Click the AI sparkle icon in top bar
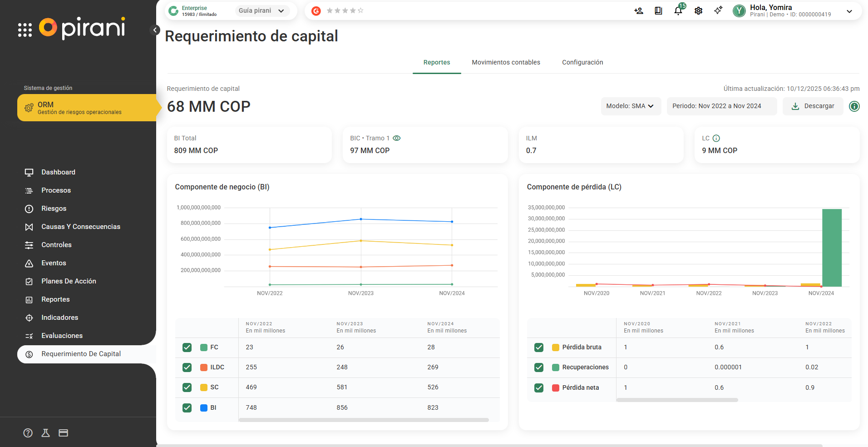The image size is (868, 447). [718, 10]
